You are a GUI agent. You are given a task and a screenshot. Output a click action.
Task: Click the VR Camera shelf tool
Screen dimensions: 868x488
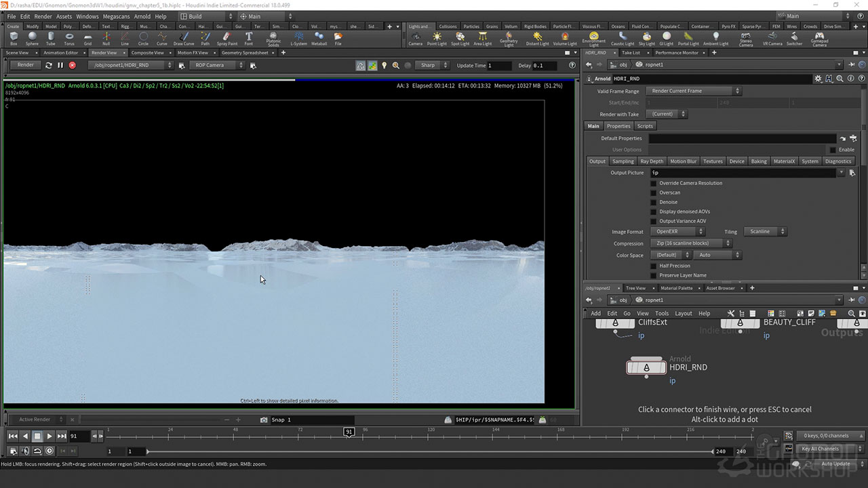point(772,38)
